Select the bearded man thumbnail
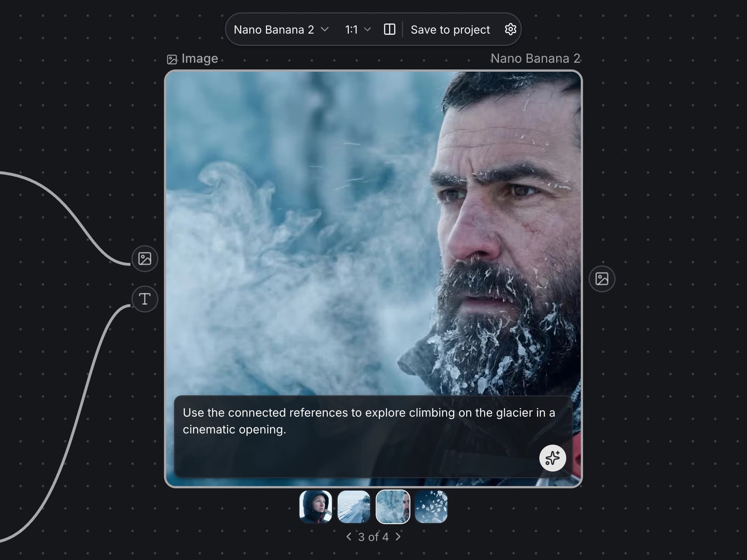This screenshot has height=560, width=747. 393,507
